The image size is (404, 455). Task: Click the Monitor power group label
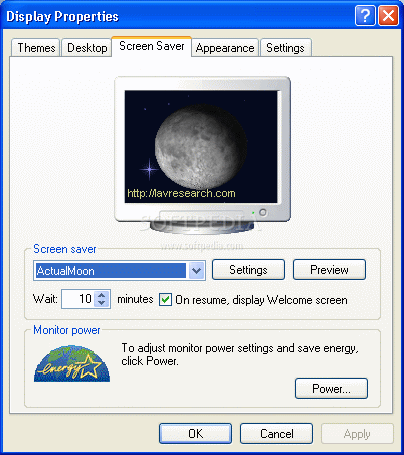tap(67, 330)
